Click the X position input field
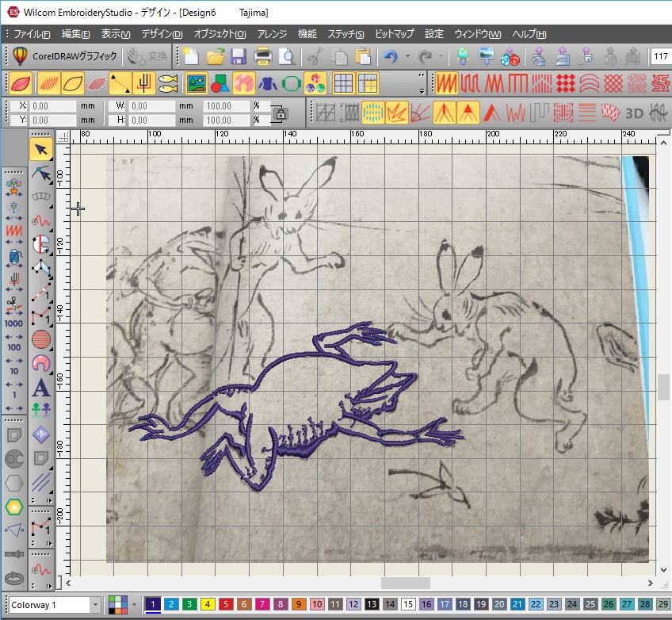The height and width of the screenshot is (620, 672). pos(53,106)
